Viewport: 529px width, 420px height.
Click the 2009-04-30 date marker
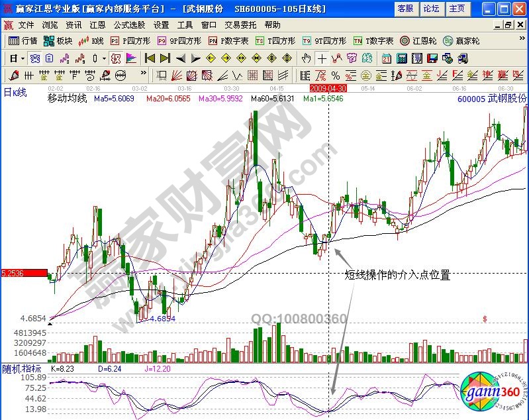(328, 88)
